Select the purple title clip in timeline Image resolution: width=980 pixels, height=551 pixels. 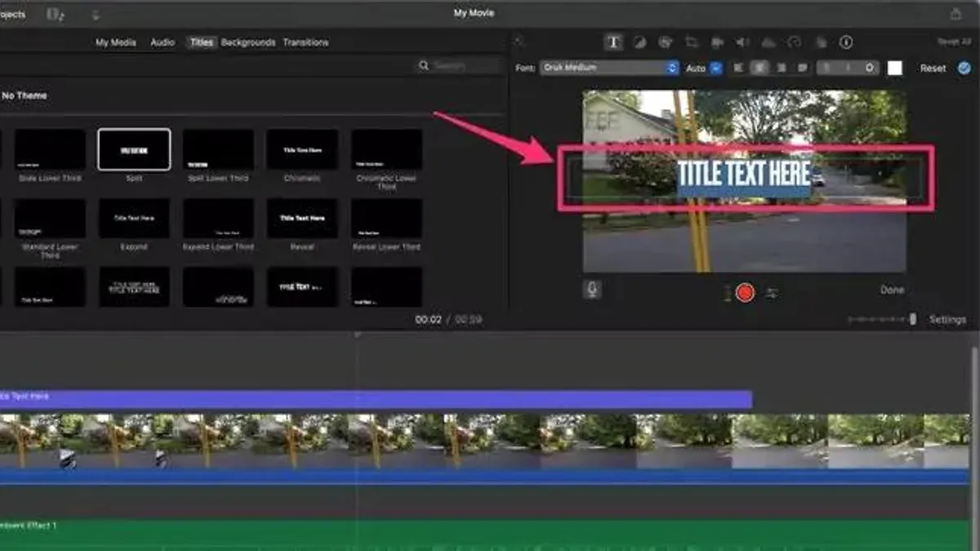click(x=376, y=398)
